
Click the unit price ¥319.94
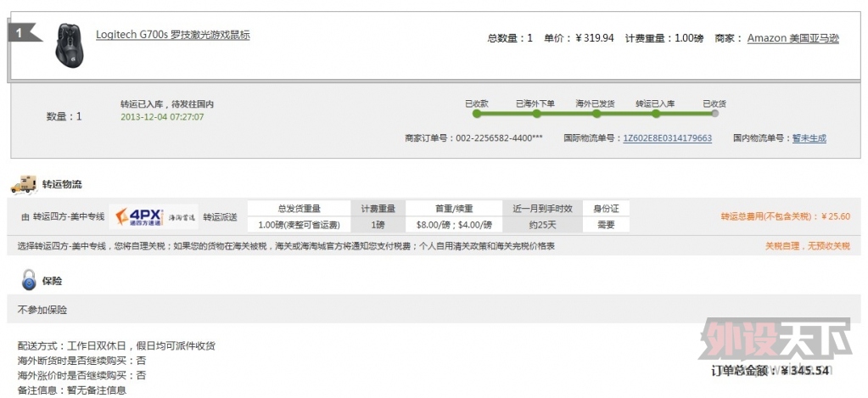[x=595, y=38]
